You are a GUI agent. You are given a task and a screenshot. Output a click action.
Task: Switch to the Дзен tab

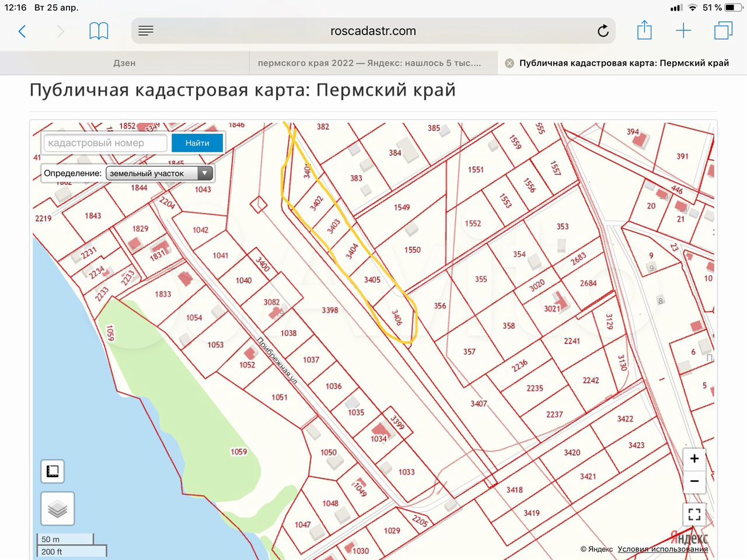click(x=124, y=63)
